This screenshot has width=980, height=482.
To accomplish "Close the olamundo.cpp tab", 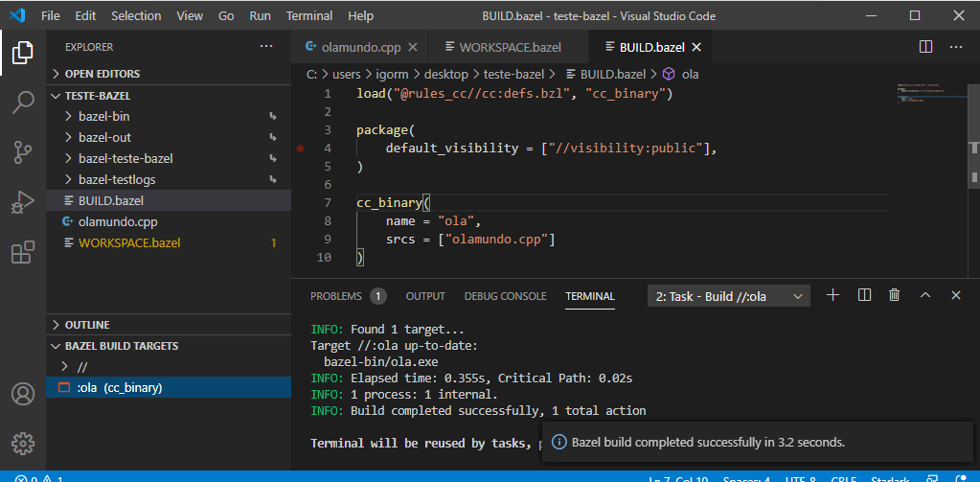I will (x=412, y=47).
